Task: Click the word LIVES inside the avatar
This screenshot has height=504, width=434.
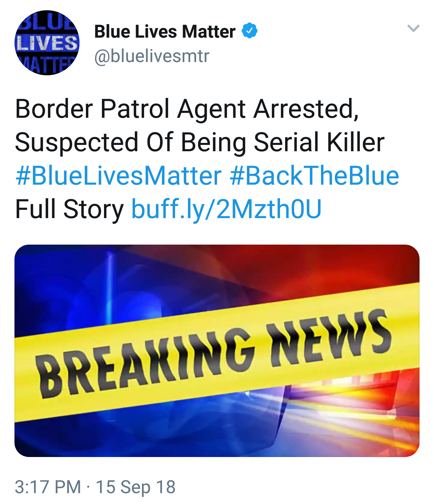Action: [47, 43]
